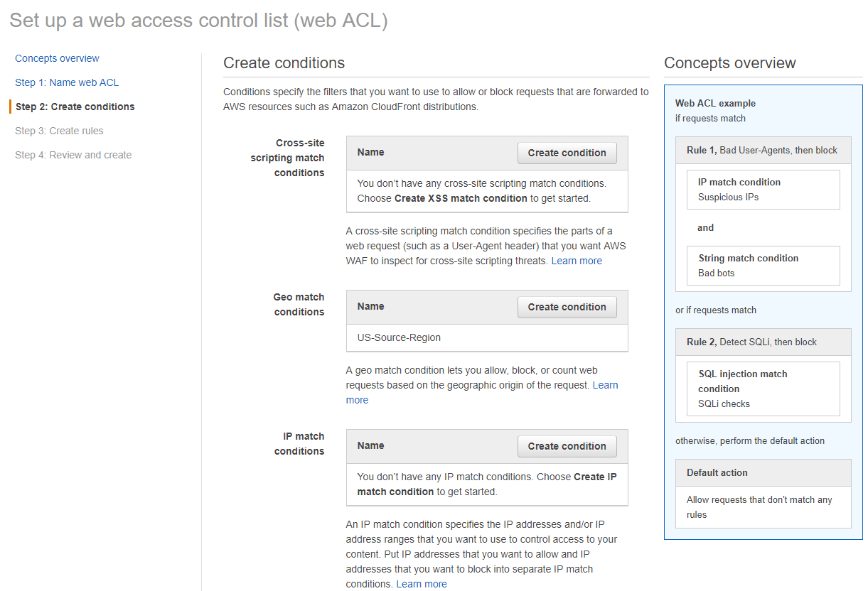
Task: Click Name header in Geo match table
Action: [370, 306]
